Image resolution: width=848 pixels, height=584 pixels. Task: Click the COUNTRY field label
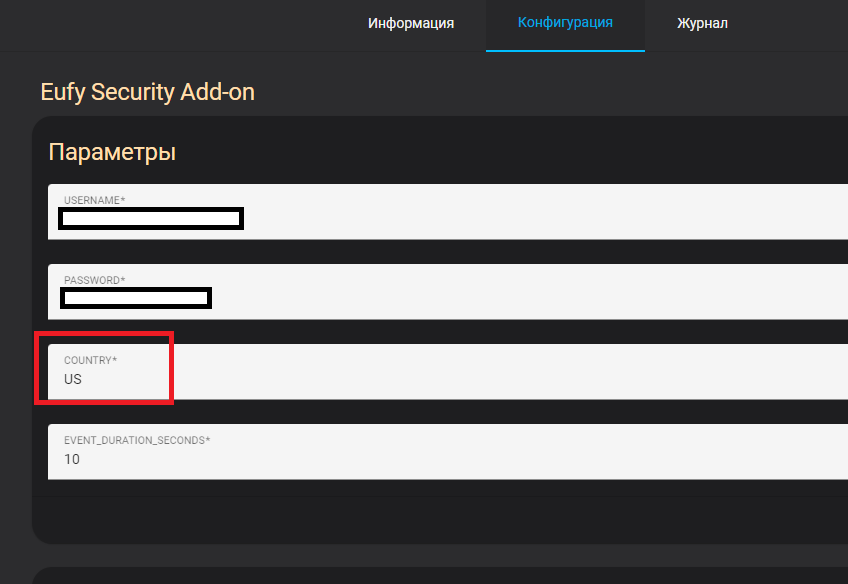tap(90, 360)
